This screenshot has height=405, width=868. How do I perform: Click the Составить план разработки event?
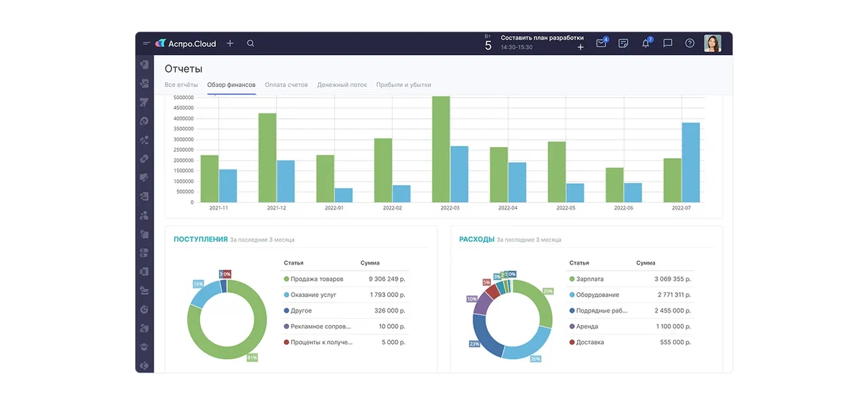[542, 38]
